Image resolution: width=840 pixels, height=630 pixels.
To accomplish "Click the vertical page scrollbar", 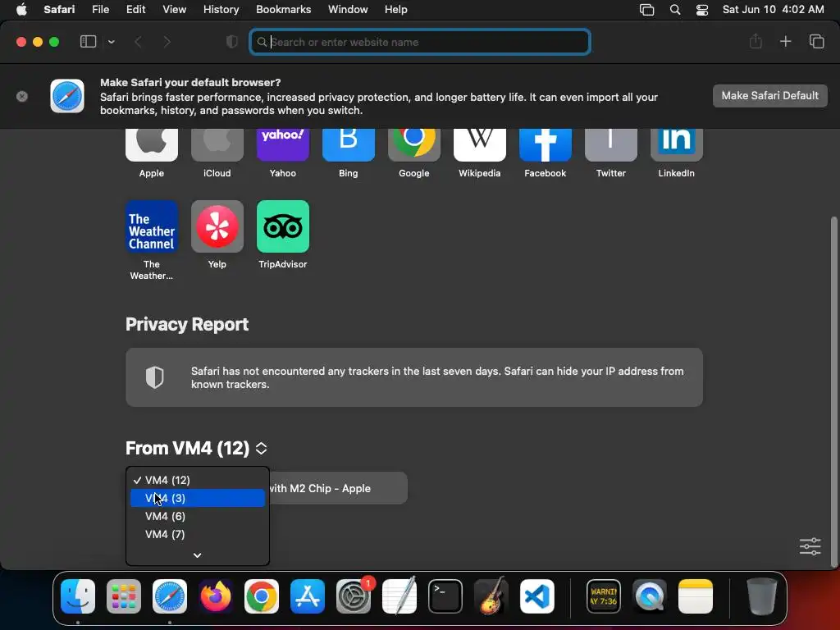I will point(833,391).
